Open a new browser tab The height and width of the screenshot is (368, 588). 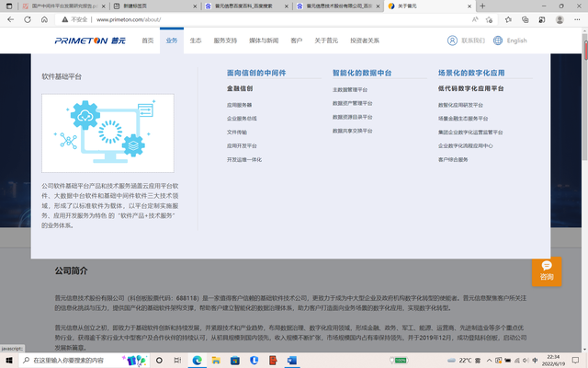click(482, 6)
